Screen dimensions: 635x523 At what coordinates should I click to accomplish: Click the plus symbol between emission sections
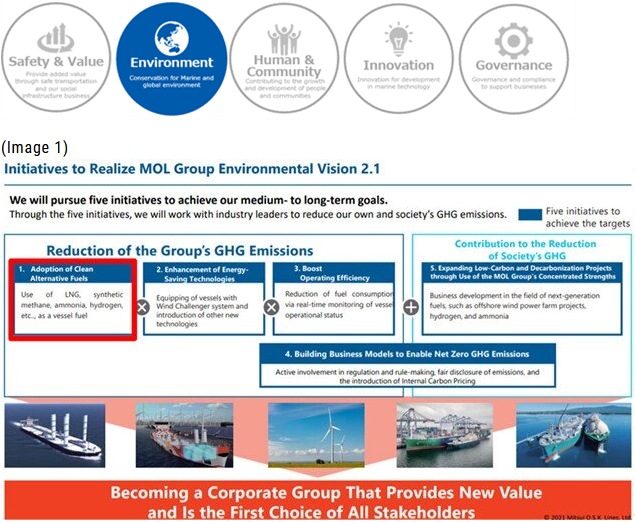pyautogui.click(x=411, y=307)
